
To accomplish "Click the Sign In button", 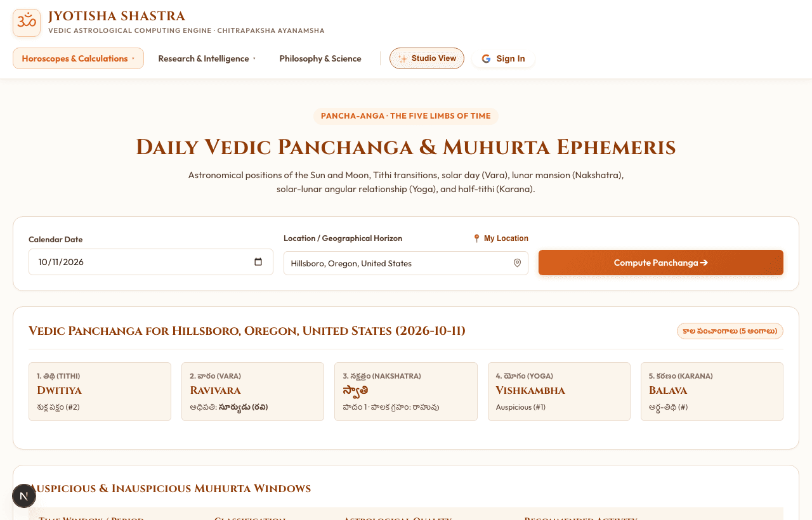I will coord(504,58).
